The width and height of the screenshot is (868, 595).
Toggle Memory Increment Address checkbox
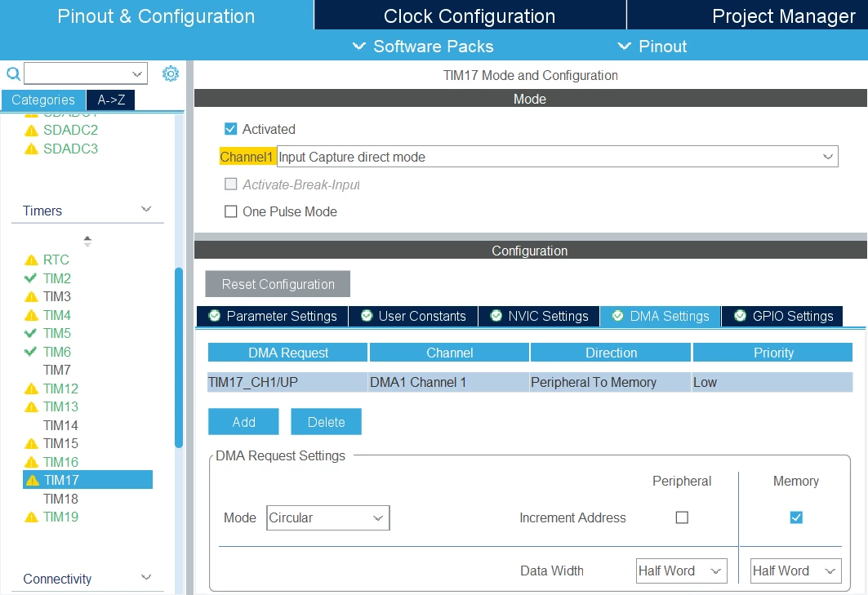[796, 517]
